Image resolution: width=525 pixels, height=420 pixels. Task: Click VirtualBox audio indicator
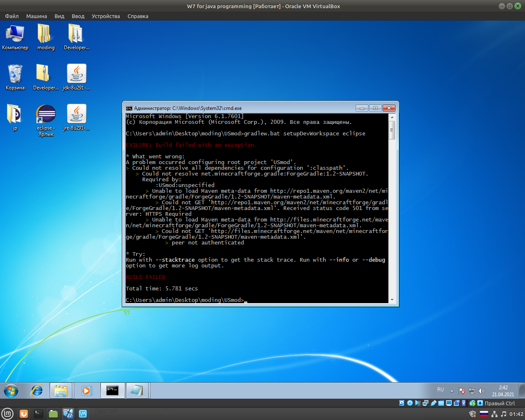point(418,403)
